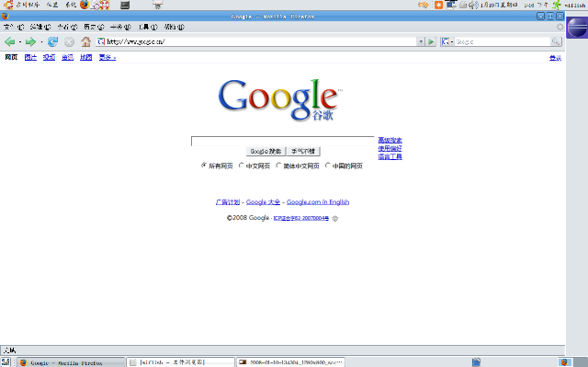Click the Stop loading icon
The image size is (588, 367).
[69, 41]
